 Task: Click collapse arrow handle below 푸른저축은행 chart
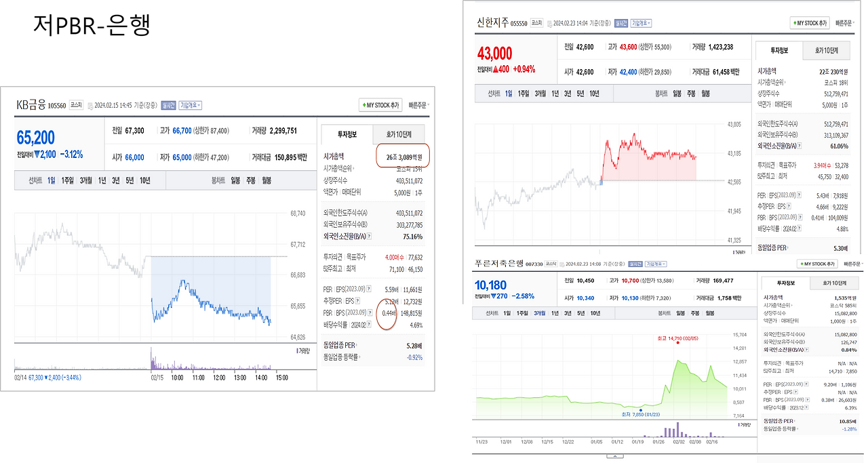click(x=614, y=457)
